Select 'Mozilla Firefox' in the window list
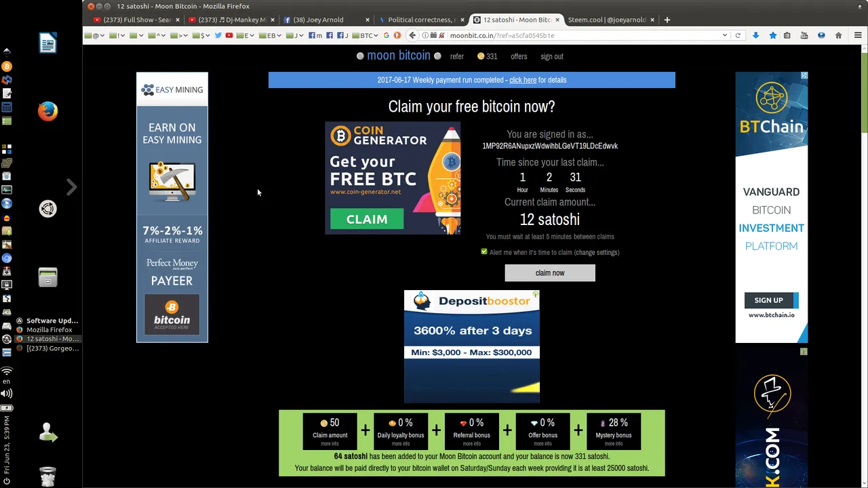 (49, 329)
